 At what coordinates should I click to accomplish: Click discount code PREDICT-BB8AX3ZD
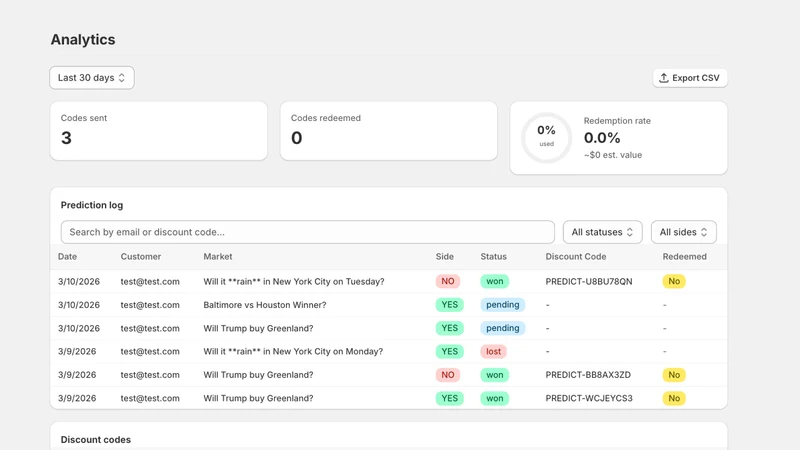tap(588, 375)
